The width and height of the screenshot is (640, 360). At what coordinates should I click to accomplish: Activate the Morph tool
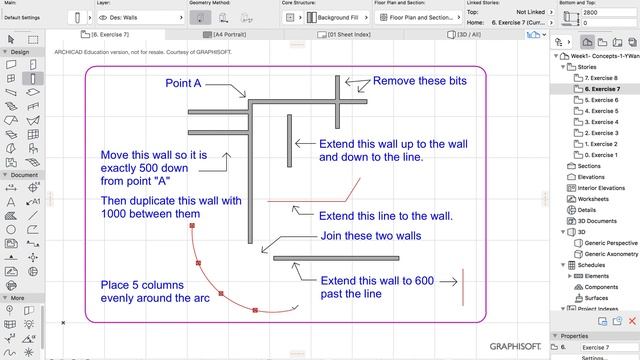point(11,148)
